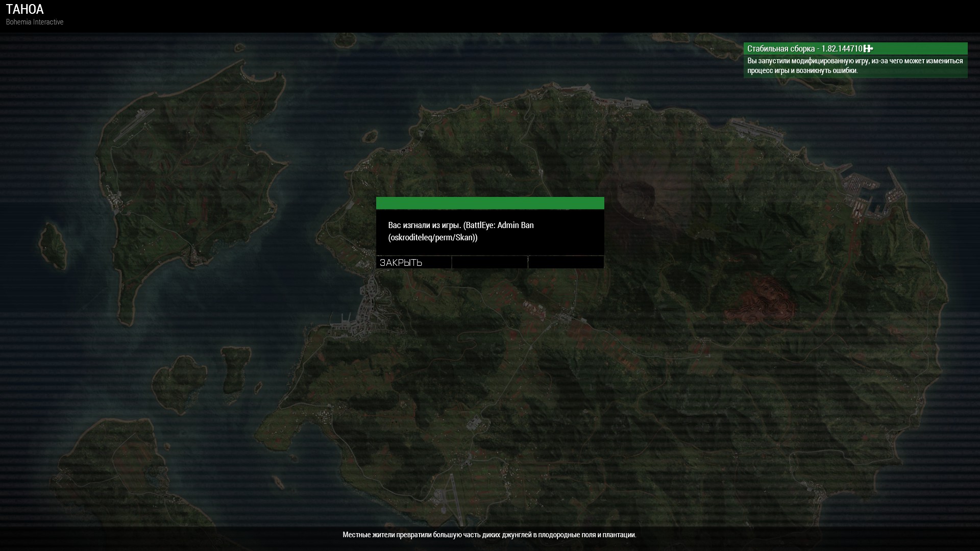Click the 'Вас изгнали из игры' ban message
This screenshot has height=551, width=980.
coord(461,231)
